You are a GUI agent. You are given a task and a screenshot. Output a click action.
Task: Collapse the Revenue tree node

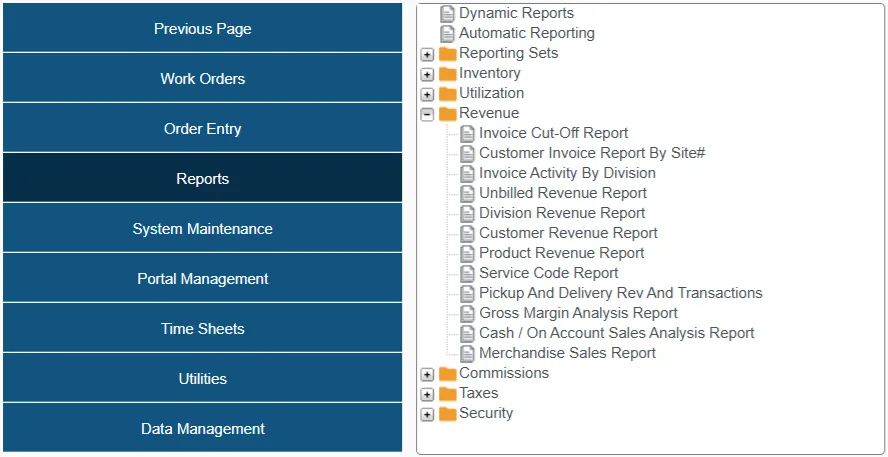click(x=428, y=114)
